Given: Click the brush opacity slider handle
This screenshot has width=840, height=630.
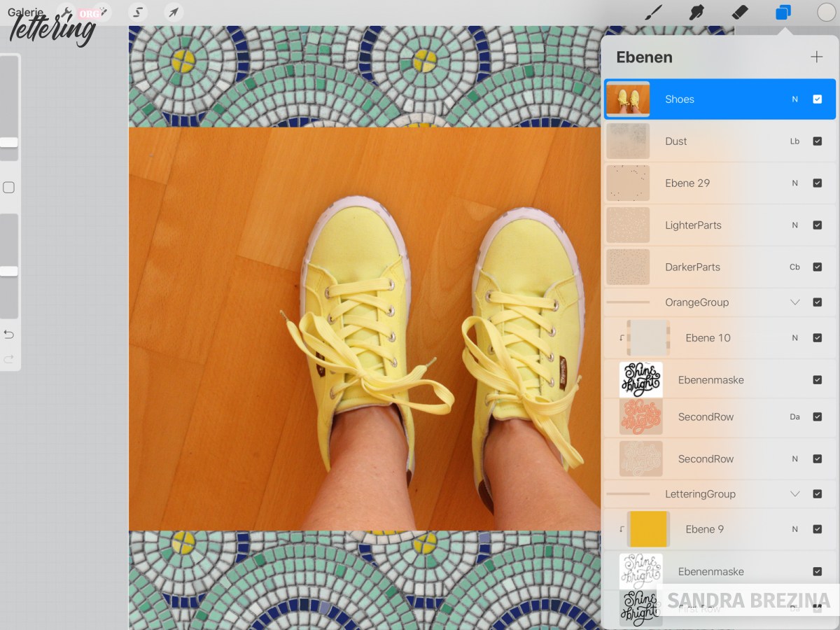Looking at the screenshot, I should [x=8, y=271].
